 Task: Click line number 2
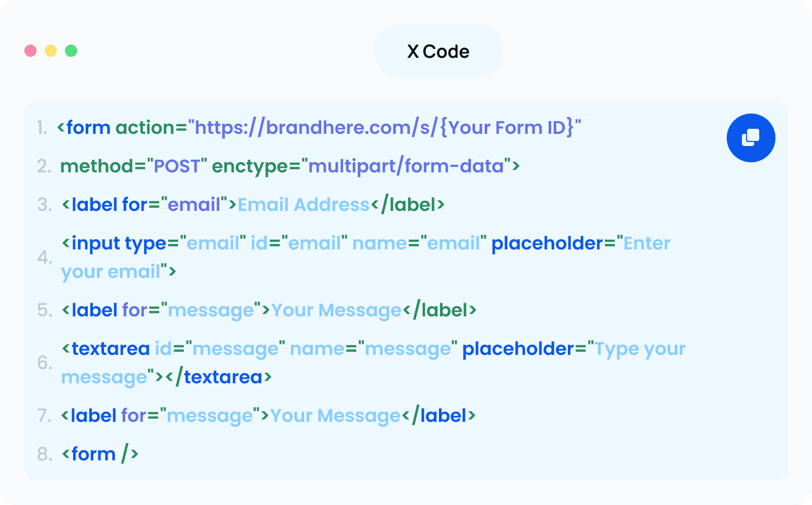(44, 166)
